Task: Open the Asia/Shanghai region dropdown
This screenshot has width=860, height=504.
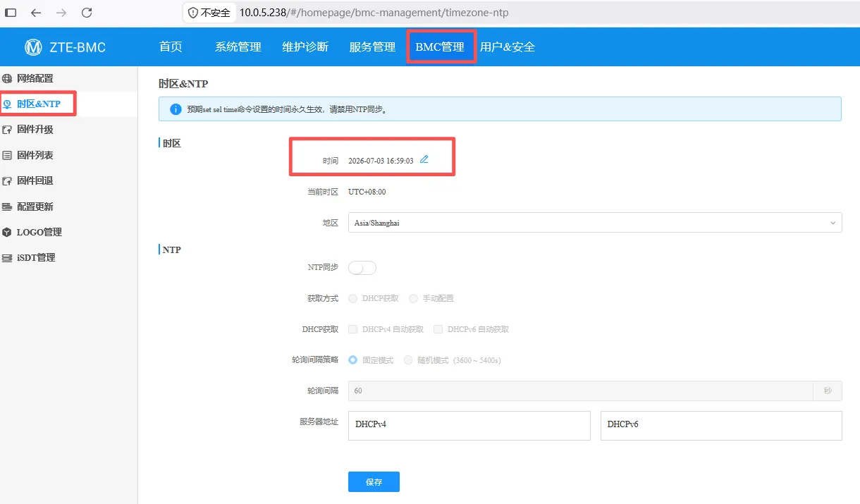Action: point(595,223)
